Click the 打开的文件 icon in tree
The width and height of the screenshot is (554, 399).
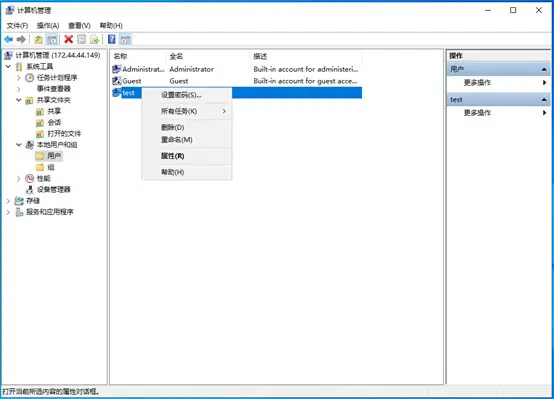click(x=40, y=134)
